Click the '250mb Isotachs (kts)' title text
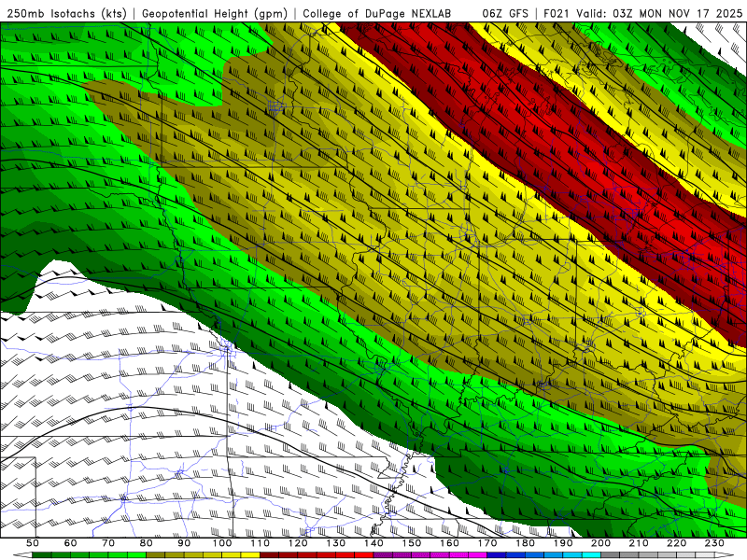 tap(66, 13)
